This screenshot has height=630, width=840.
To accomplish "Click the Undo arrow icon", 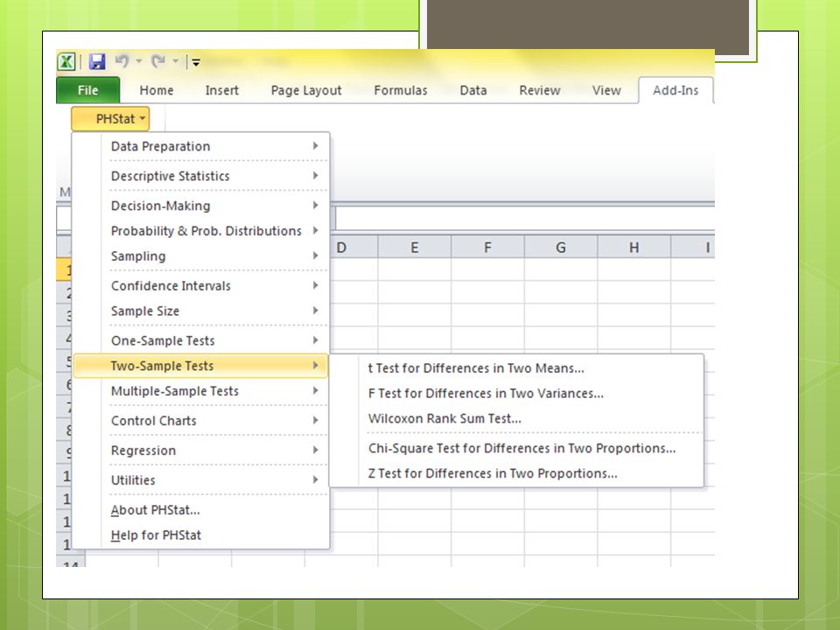I will pyautogui.click(x=122, y=61).
